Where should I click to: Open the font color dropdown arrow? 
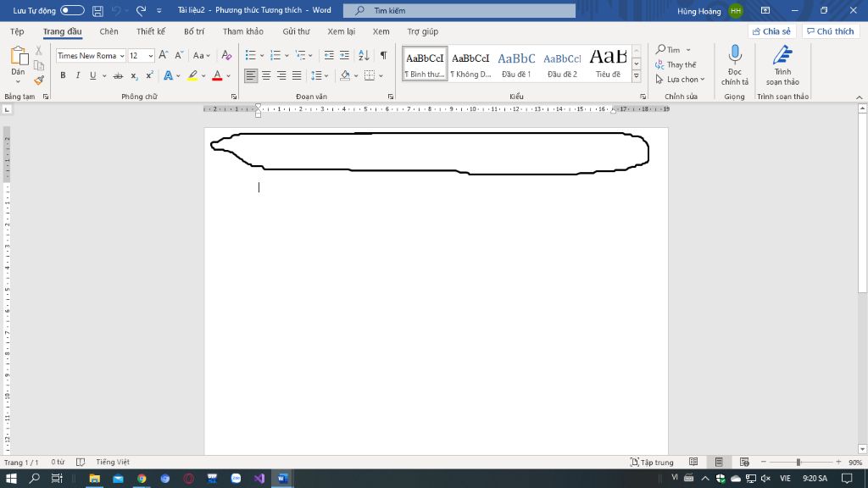coord(228,75)
